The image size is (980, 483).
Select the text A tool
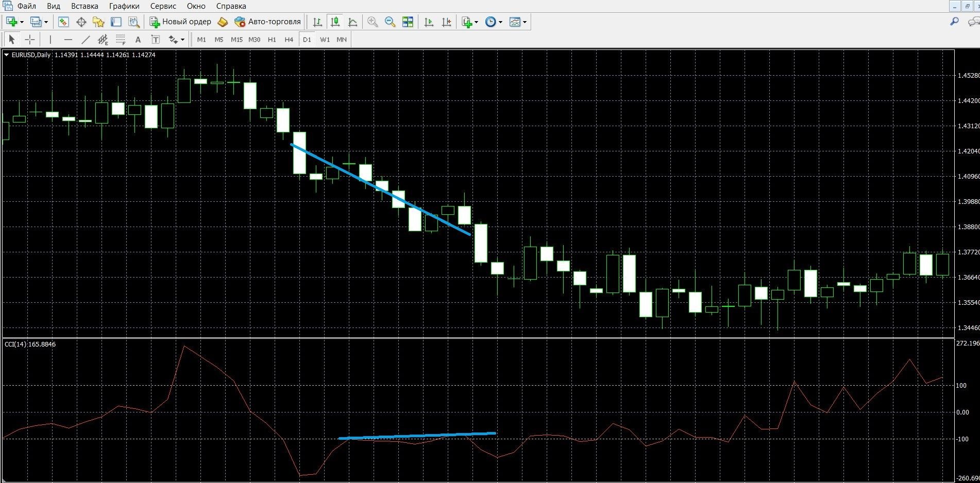click(138, 39)
